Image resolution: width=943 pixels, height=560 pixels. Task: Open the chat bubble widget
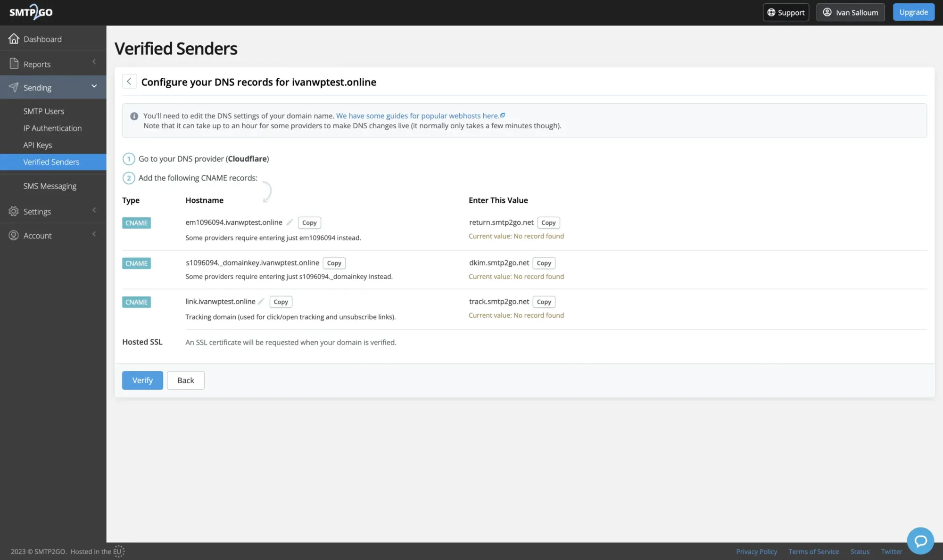920,541
